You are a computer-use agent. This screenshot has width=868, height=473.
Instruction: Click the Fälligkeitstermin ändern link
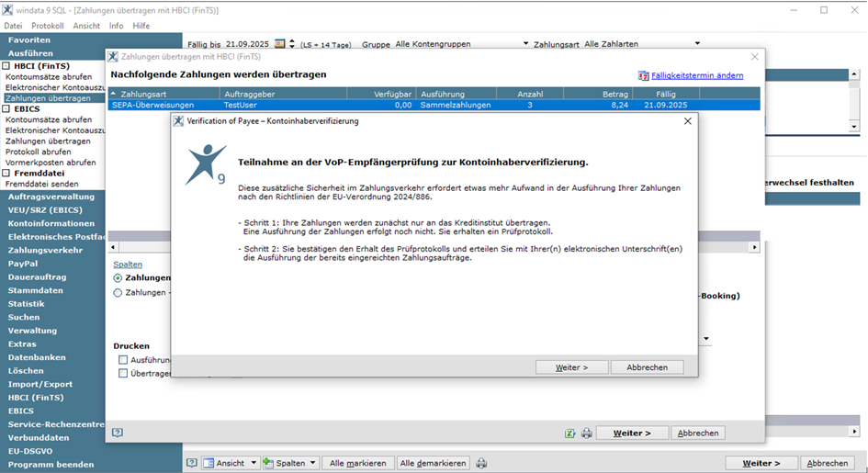696,75
